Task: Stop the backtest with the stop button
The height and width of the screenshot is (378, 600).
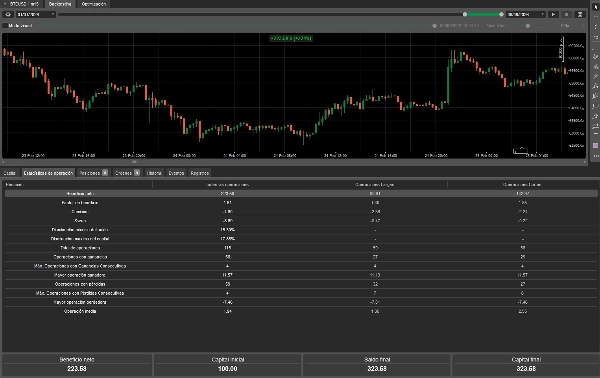Action: point(567,14)
